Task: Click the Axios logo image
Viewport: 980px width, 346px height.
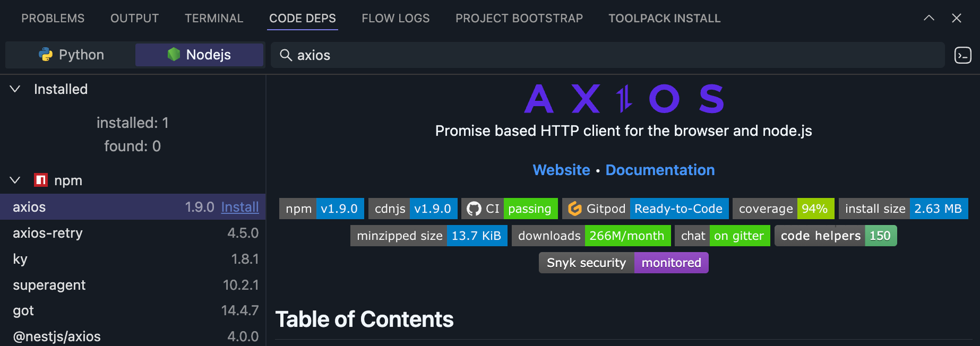Action: click(623, 99)
